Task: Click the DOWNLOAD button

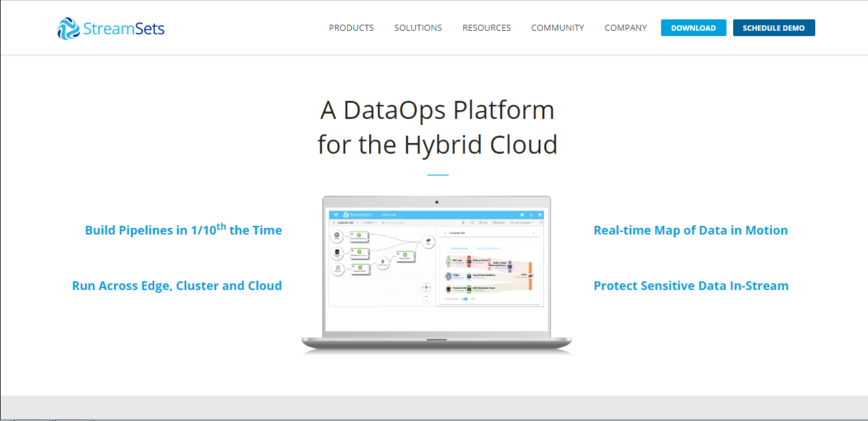Action: [x=694, y=28]
